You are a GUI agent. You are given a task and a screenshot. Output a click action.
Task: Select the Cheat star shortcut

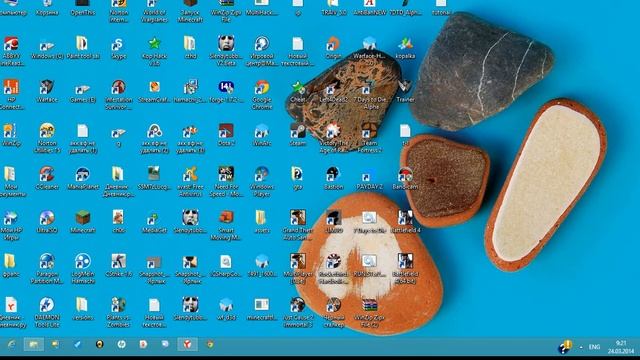[x=298, y=91]
